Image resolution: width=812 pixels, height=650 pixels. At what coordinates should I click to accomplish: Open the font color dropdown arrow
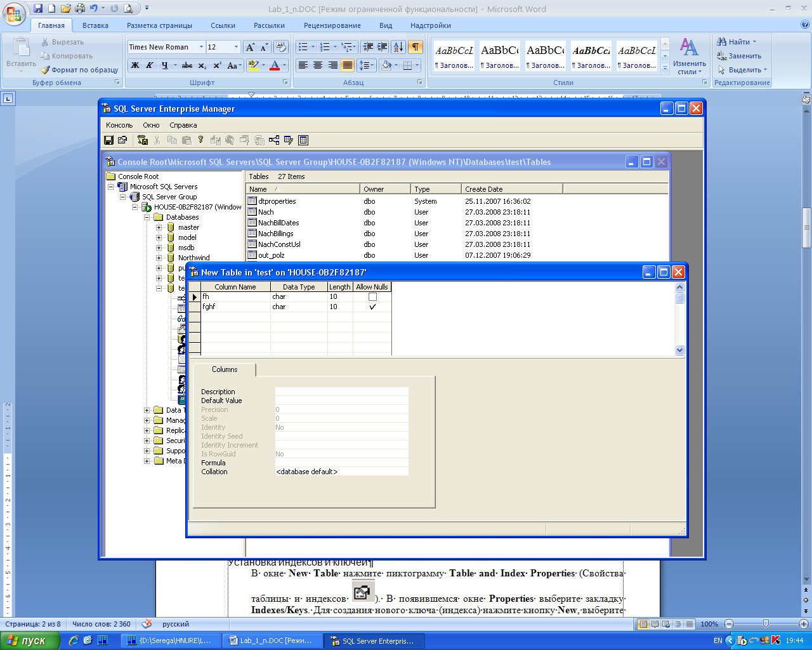click(284, 65)
